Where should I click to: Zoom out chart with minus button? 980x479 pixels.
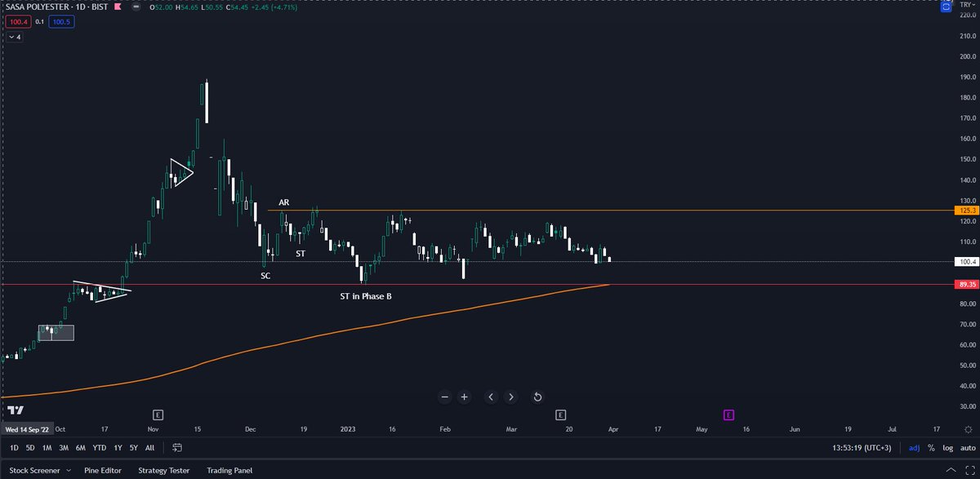444,397
